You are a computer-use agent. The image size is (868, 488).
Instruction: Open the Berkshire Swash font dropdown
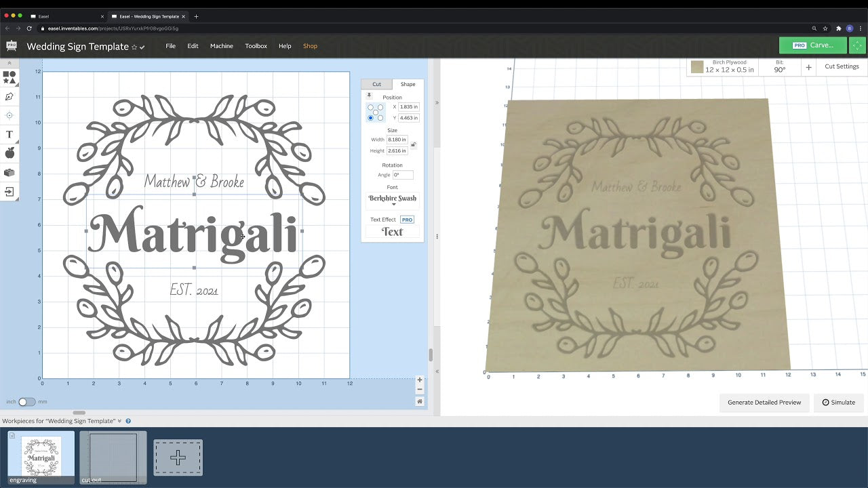[393, 199]
